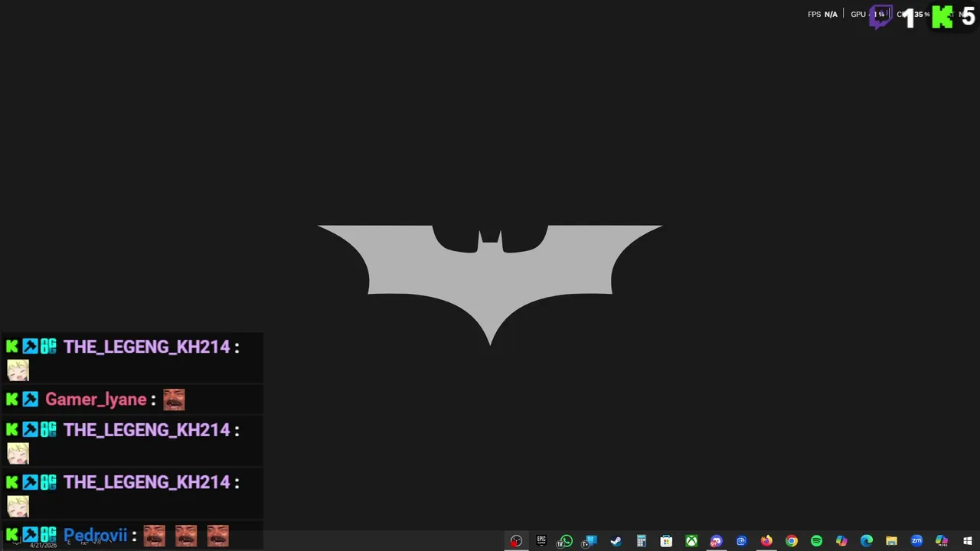Click the face emote beside Gamer_lyane

coord(174,399)
